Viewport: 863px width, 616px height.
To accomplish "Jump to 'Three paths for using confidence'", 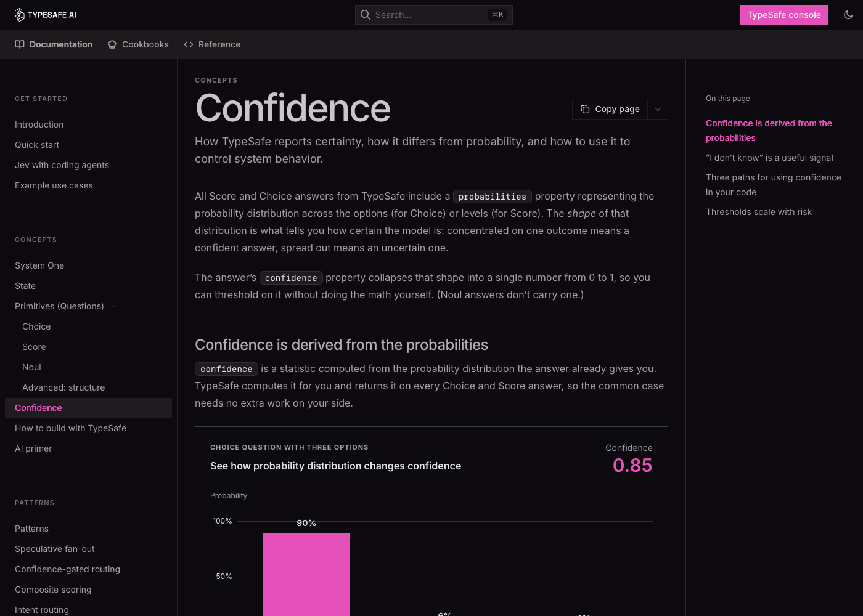I will tap(774, 185).
